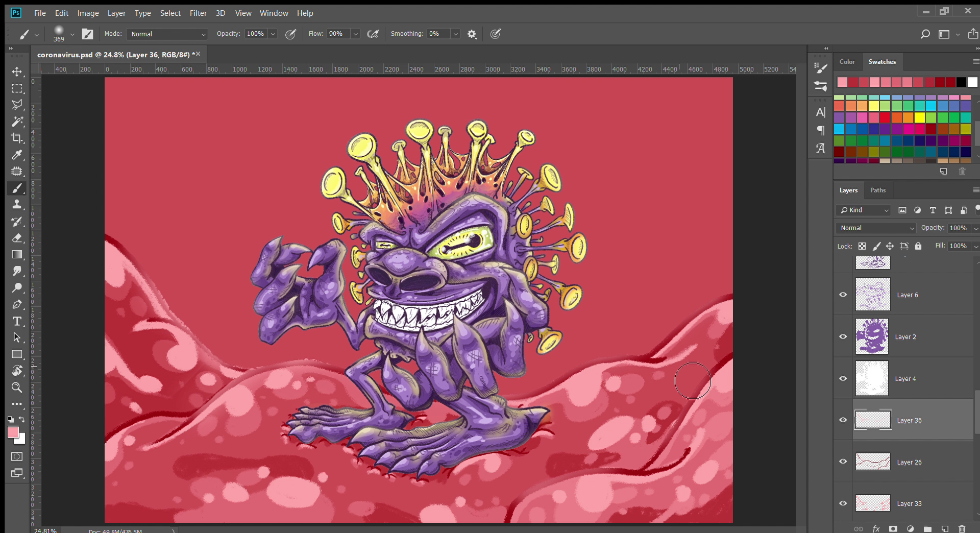
Task: Switch to the Color panel tab
Action: coord(847,62)
